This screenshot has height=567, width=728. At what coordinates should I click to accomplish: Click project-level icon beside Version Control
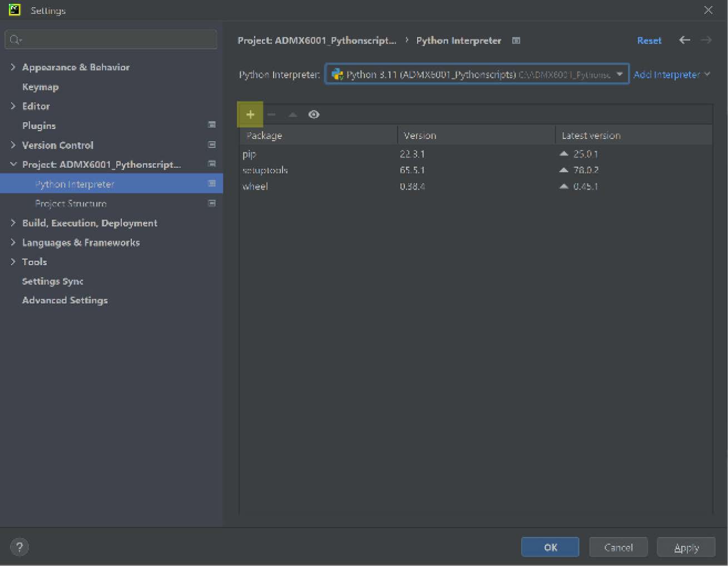click(212, 145)
